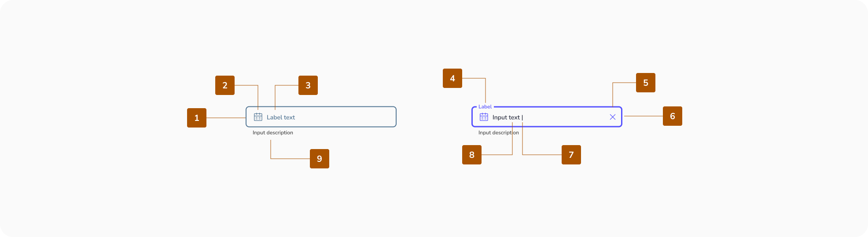Click the focused field containing Input text
This screenshot has width=868, height=237.
[563, 117]
